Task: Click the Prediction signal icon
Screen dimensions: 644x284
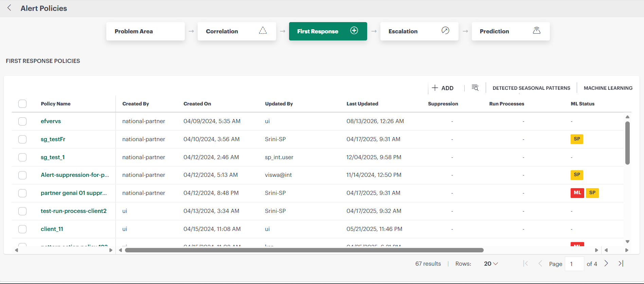Action: point(537,31)
